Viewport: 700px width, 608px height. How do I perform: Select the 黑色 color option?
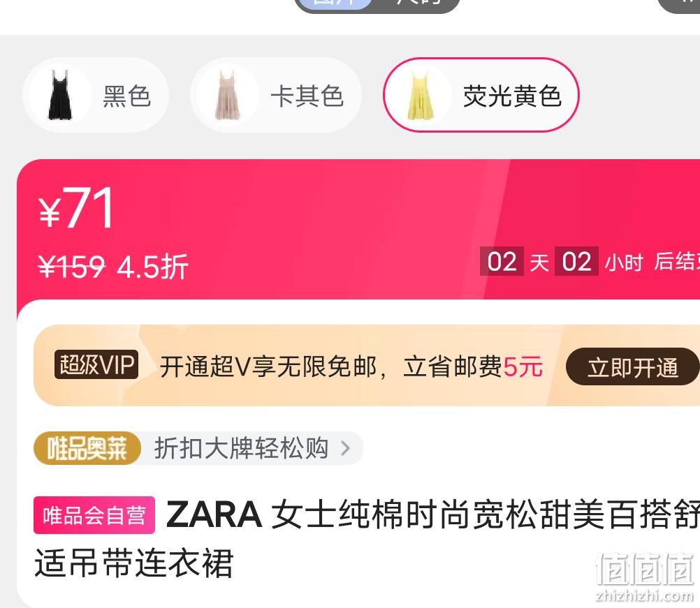pyautogui.click(x=96, y=95)
